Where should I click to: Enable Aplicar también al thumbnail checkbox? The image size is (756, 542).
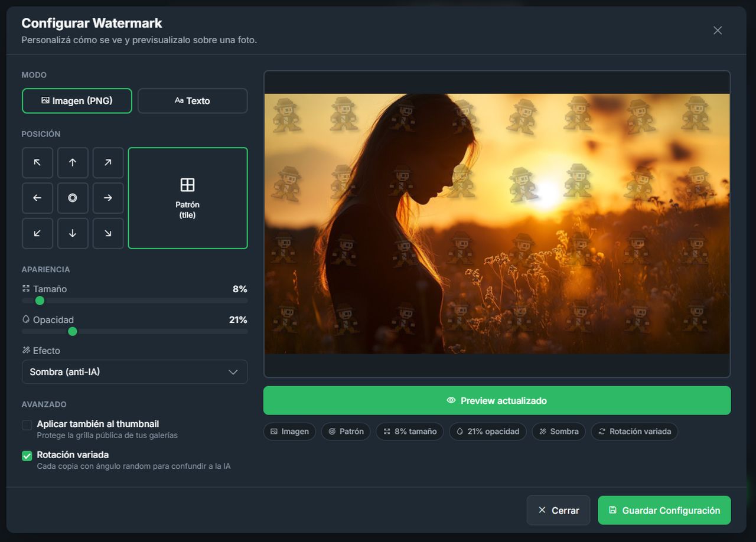27,425
